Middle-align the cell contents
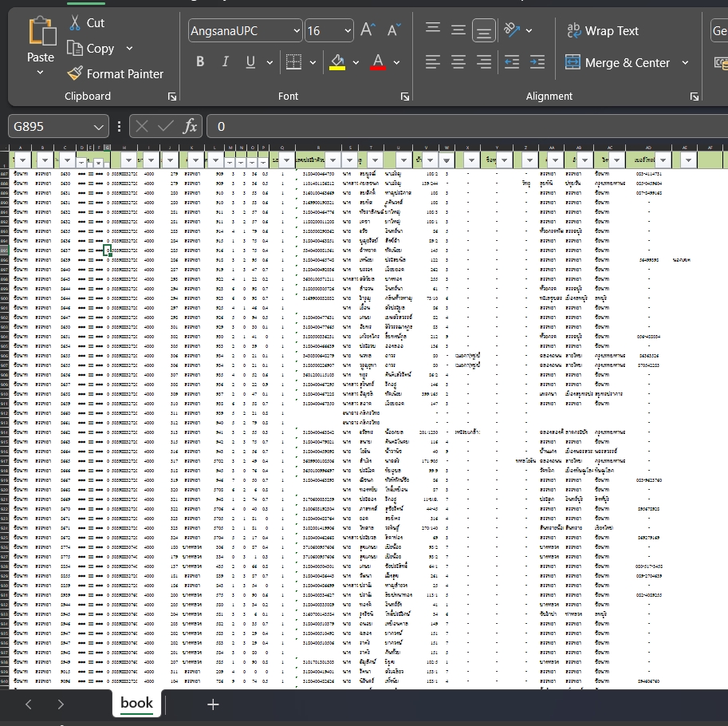The width and height of the screenshot is (728, 726). tap(458, 30)
